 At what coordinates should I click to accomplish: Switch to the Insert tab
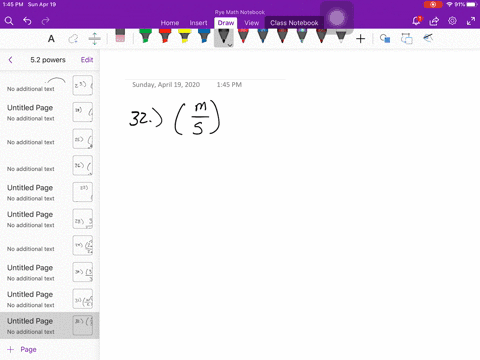click(x=198, y=23)
